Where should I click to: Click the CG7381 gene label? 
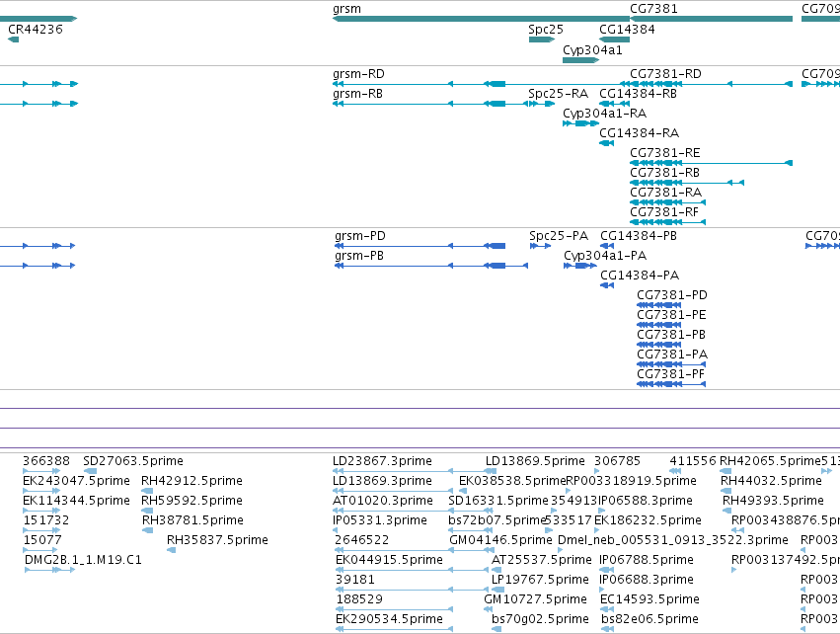pos(653,9)
